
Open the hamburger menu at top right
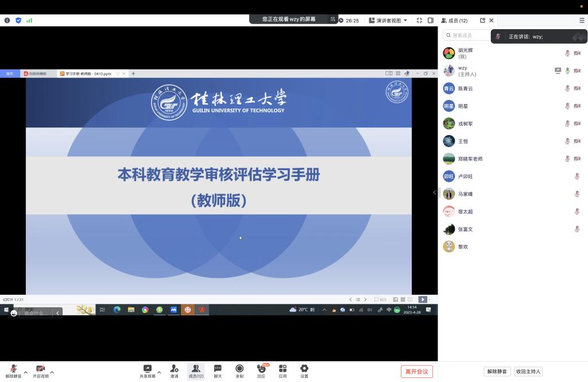pyautogui.click(x=582, y=20)
